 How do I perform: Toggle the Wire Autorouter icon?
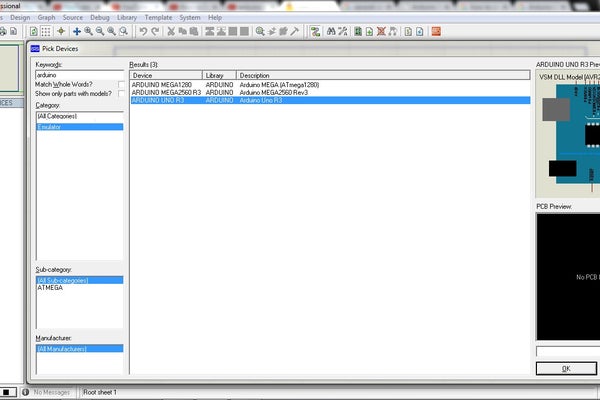point(315,31)
